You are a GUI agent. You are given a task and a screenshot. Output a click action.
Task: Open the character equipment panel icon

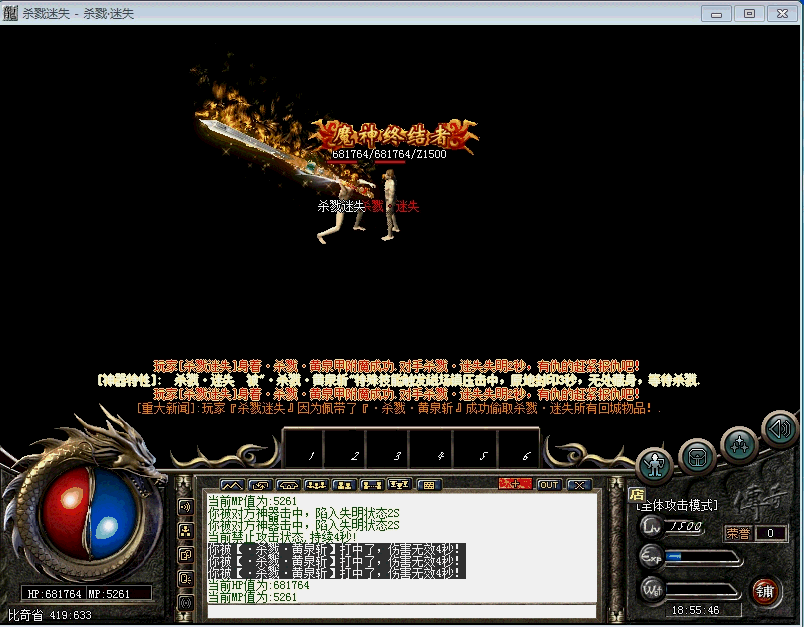pyautogui.click(x=655, y=463)
